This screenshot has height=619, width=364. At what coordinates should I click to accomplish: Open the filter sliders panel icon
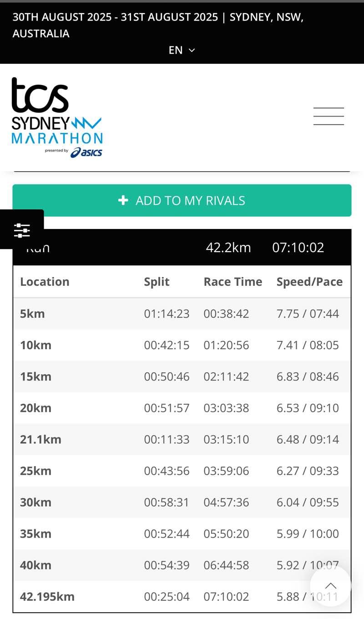pyautogui.click(x=22, y=229)
